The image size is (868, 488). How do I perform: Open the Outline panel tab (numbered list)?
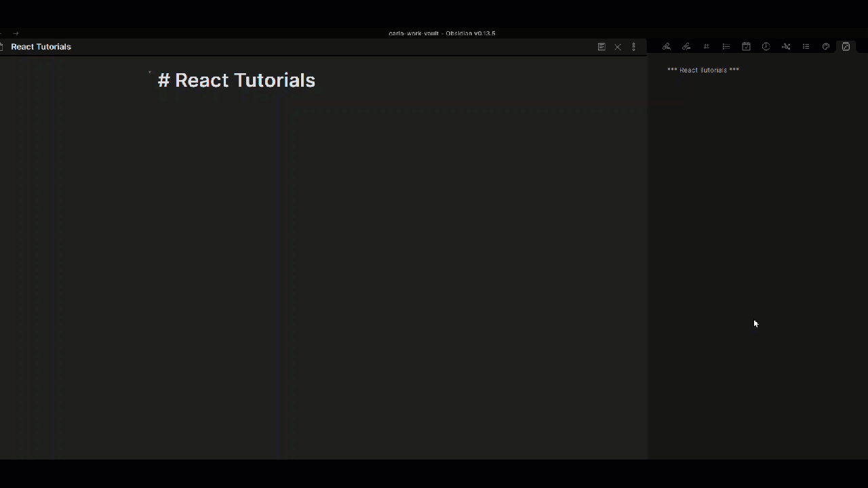[x=726, y=47]
